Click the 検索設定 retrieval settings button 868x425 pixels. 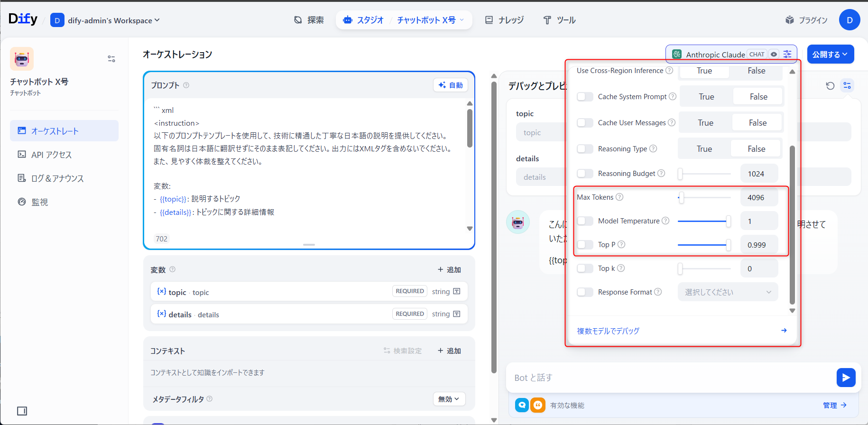coord(403,351)
